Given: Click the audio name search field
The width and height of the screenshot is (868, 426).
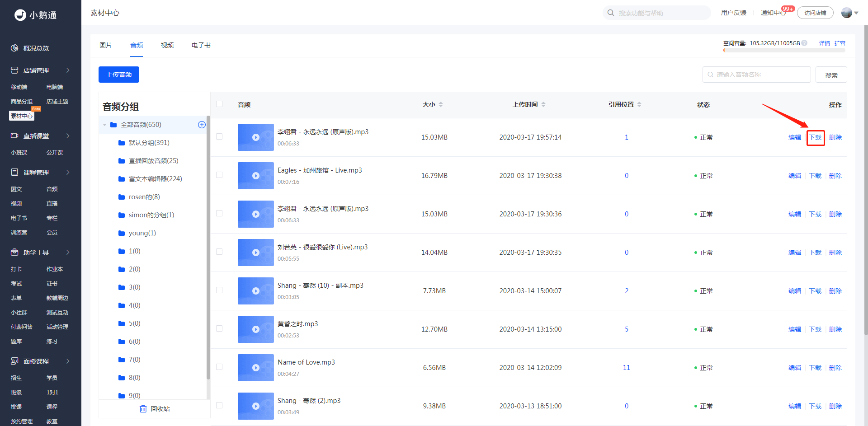Looking at the screenshot, I should [x=757, y=75].
